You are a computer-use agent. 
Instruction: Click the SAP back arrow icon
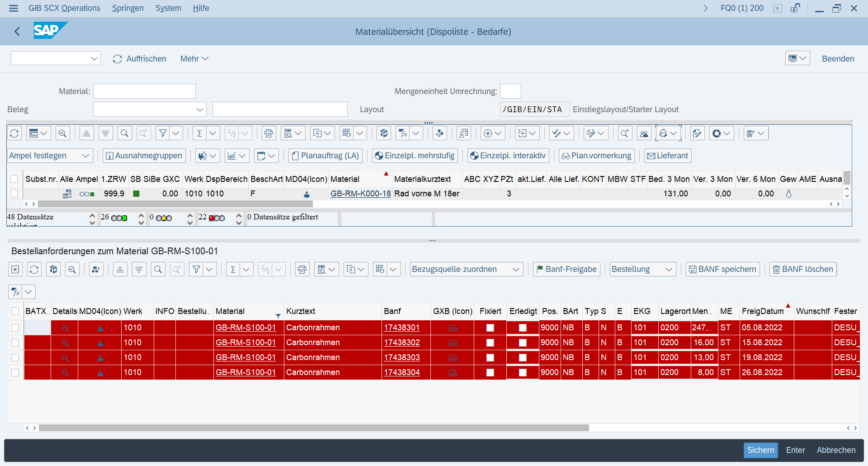(17, 32)
